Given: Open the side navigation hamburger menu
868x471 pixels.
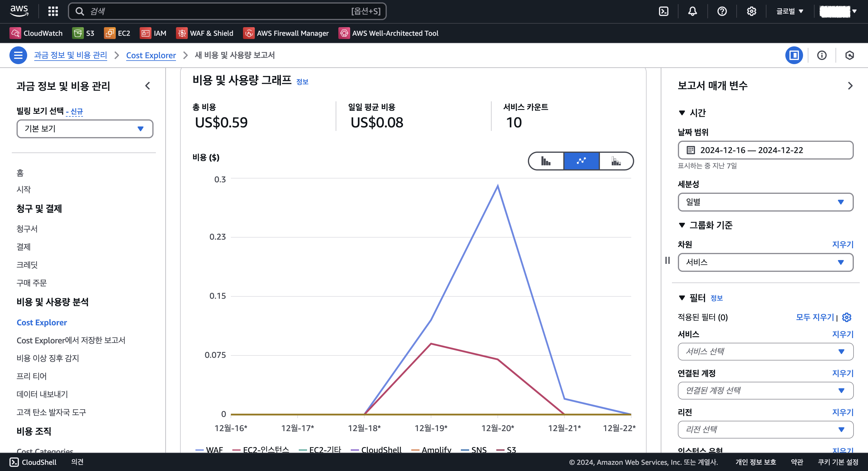Looking at the screenshot, I should pyautogui.click(x=18, y=55).
